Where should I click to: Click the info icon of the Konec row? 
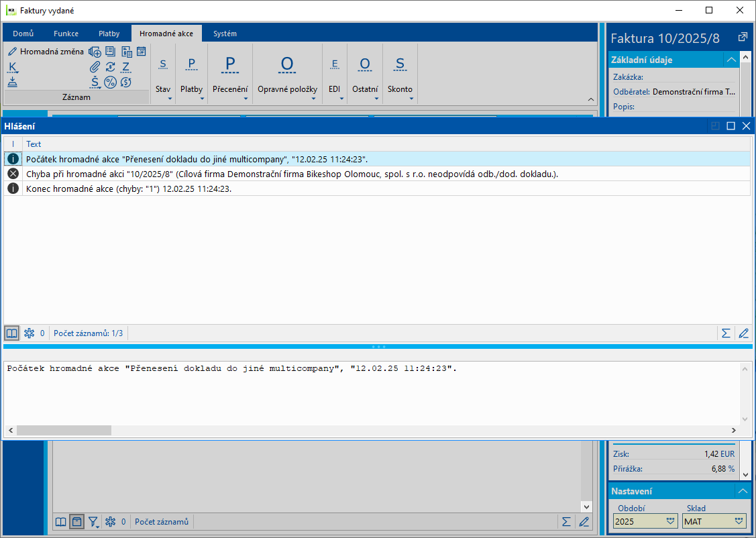coord(13,189)
